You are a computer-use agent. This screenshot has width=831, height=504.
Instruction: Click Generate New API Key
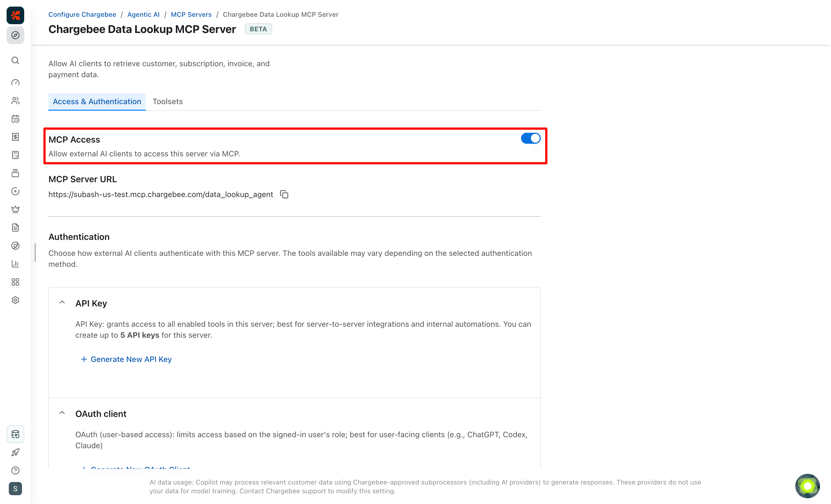point(126,359)
